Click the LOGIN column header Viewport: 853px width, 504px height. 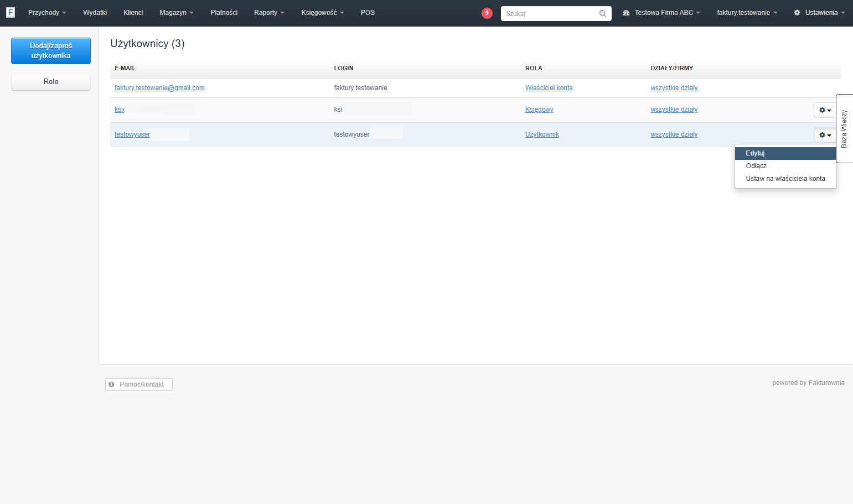point(344,68)
